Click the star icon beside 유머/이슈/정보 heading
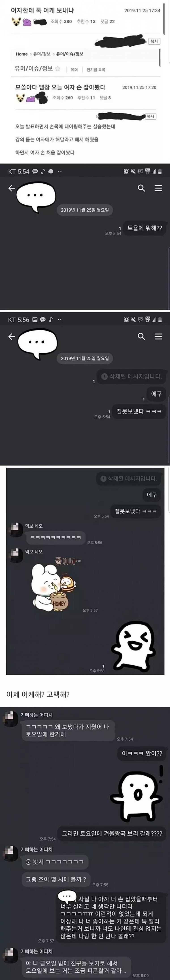Screen dimensions: 170x980 click(x=58, y=69)
